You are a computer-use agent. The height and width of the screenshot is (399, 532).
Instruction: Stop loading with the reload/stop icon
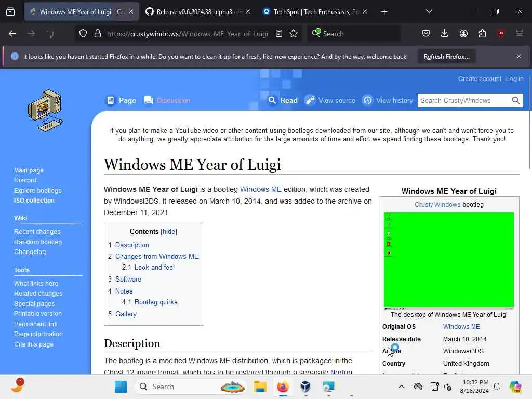[x=50, y=34]
